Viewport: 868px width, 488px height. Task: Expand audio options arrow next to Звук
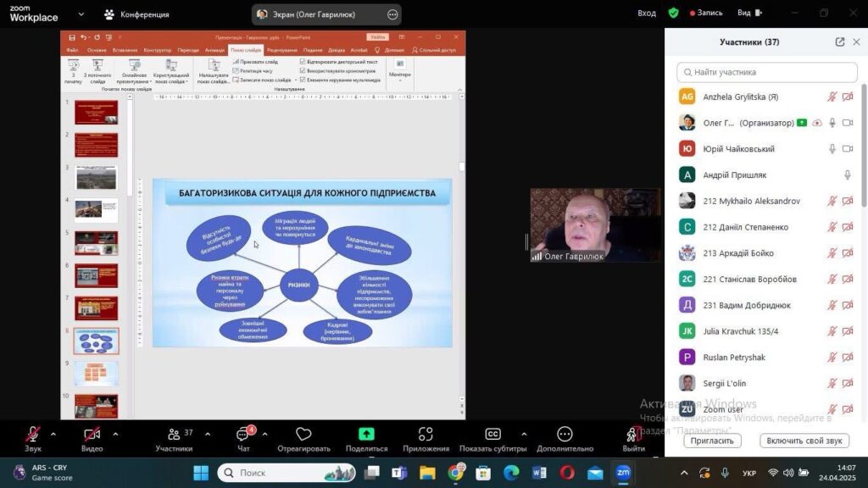53,434
